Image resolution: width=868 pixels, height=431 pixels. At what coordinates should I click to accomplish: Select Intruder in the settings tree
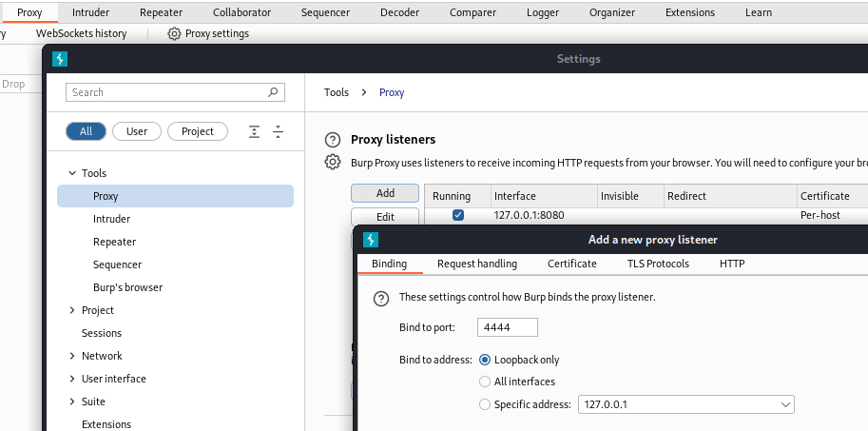click(x=112, y=219)
